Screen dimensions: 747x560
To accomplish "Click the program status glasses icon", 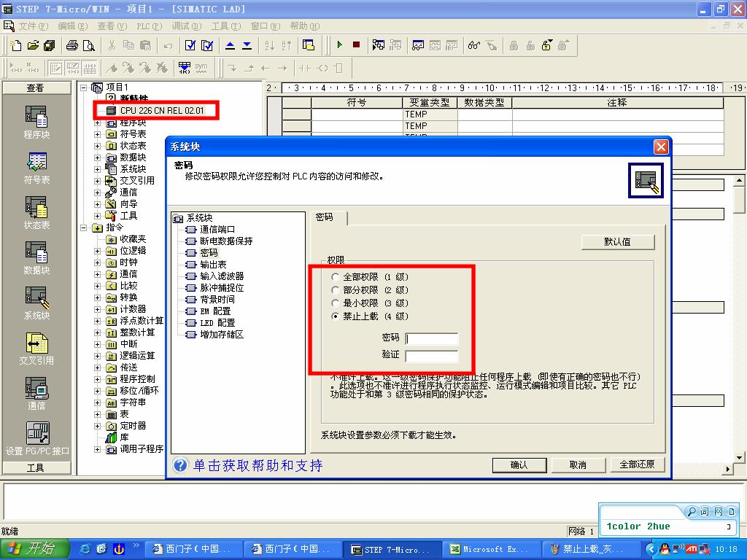I will [x=473, y=45].
